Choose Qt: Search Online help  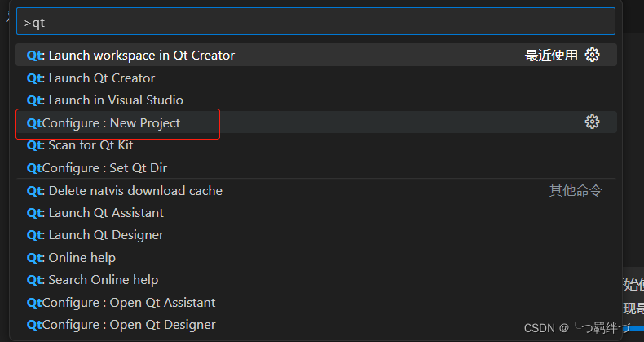(315, 279)
